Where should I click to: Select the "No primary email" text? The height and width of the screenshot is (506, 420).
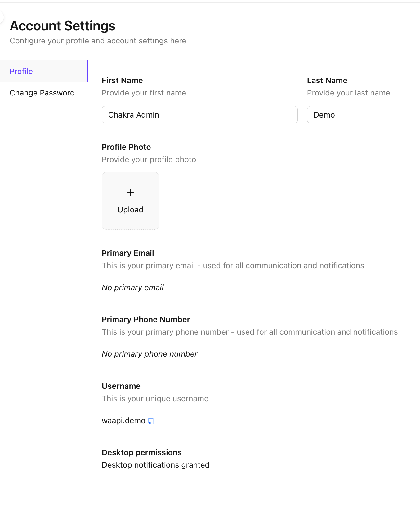(x=133, y=287)
